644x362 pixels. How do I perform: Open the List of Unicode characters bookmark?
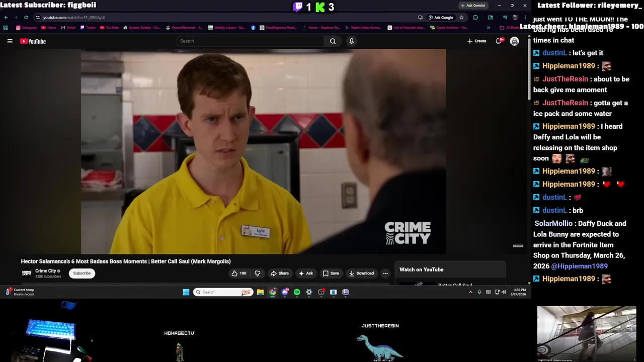click(x=406, y=28)
